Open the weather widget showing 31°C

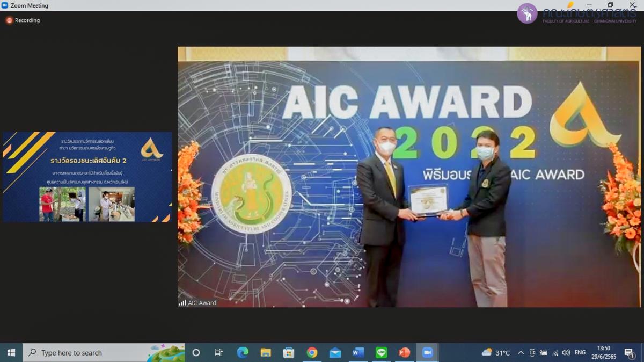click(495, 353)
